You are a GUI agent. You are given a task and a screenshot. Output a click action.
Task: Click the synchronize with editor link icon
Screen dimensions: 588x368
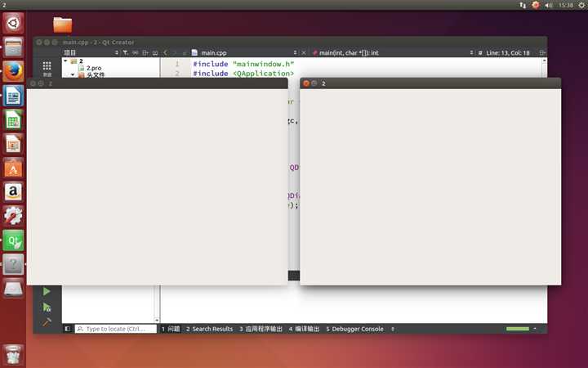tap(136, 52)
